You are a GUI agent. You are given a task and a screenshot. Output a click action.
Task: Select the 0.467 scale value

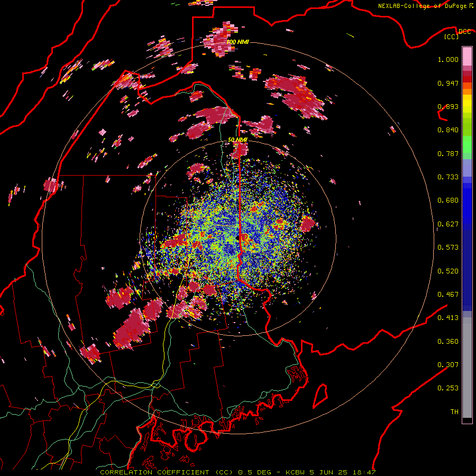[448, 295]
